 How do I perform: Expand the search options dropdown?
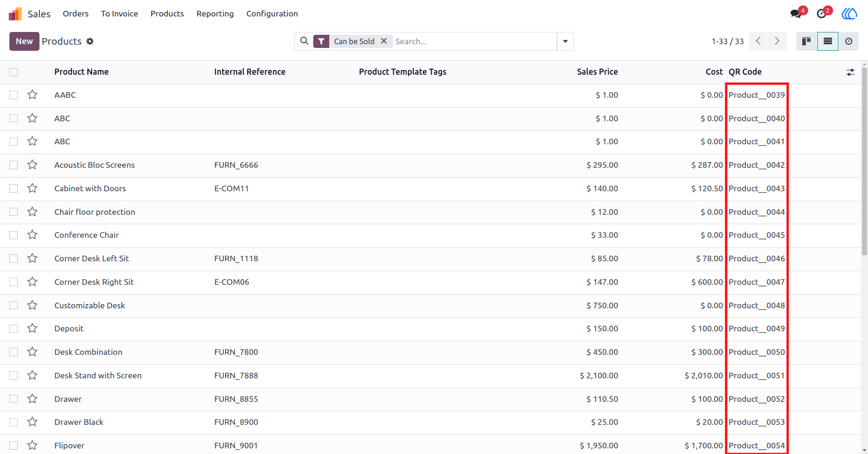tap(565, 41)
